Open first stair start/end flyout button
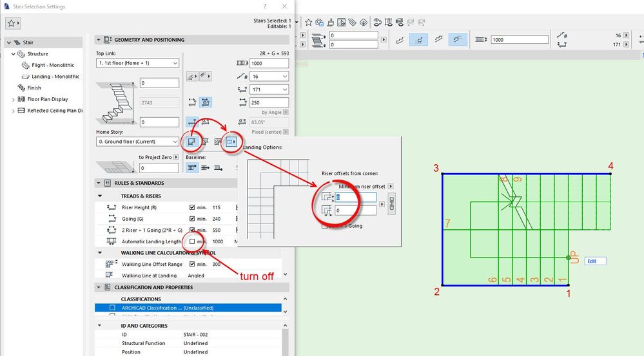Image resolution: width=644 pixels, height=356 pixels. pyautogui.click(x=192, y=76)
